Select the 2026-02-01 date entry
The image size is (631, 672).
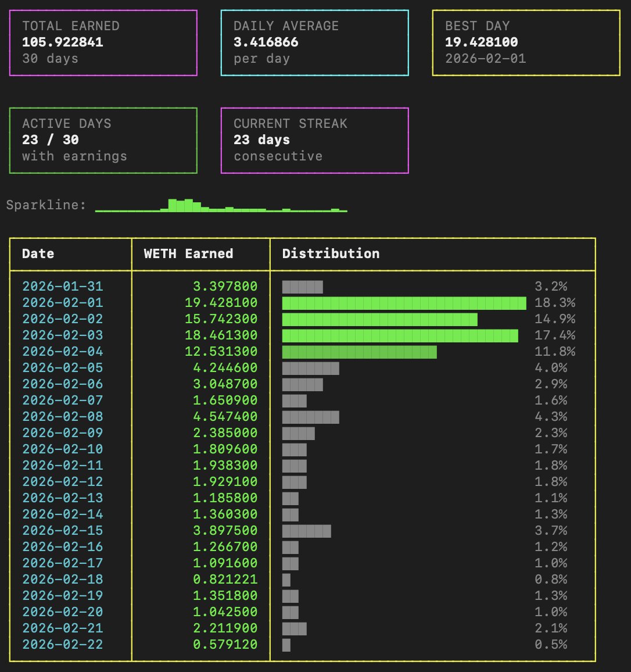pos(64,302)
